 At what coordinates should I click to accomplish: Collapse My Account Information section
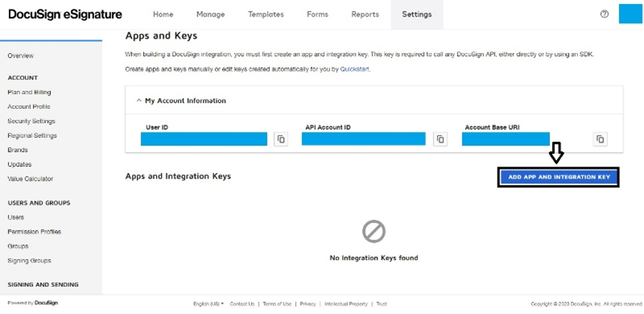139,101
